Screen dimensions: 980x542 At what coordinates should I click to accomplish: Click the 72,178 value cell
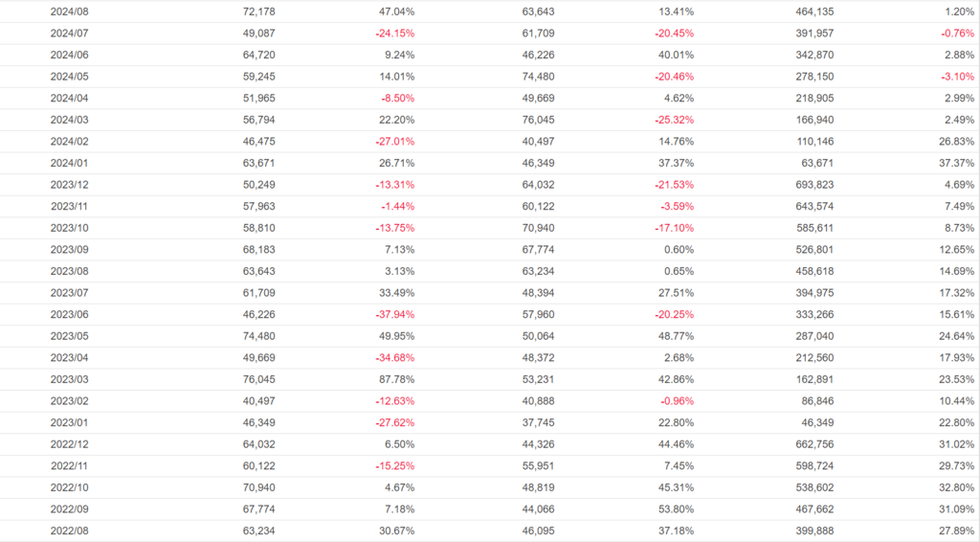257,11
